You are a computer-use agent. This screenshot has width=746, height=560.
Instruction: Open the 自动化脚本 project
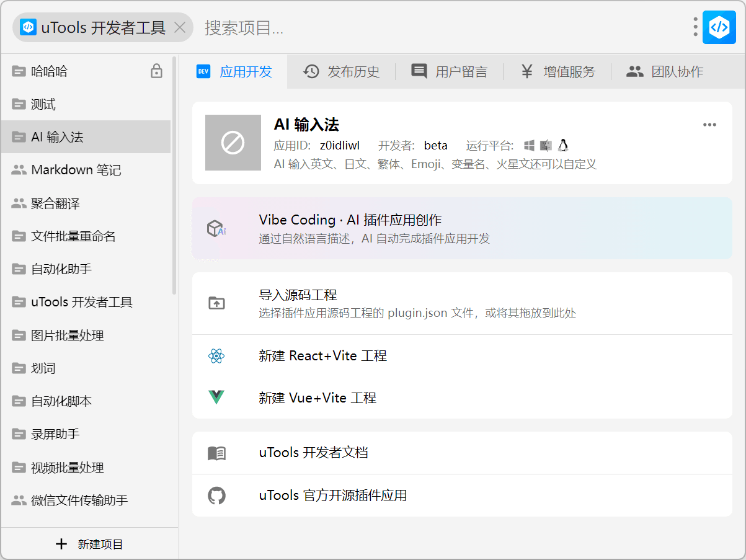coord(86,401)
